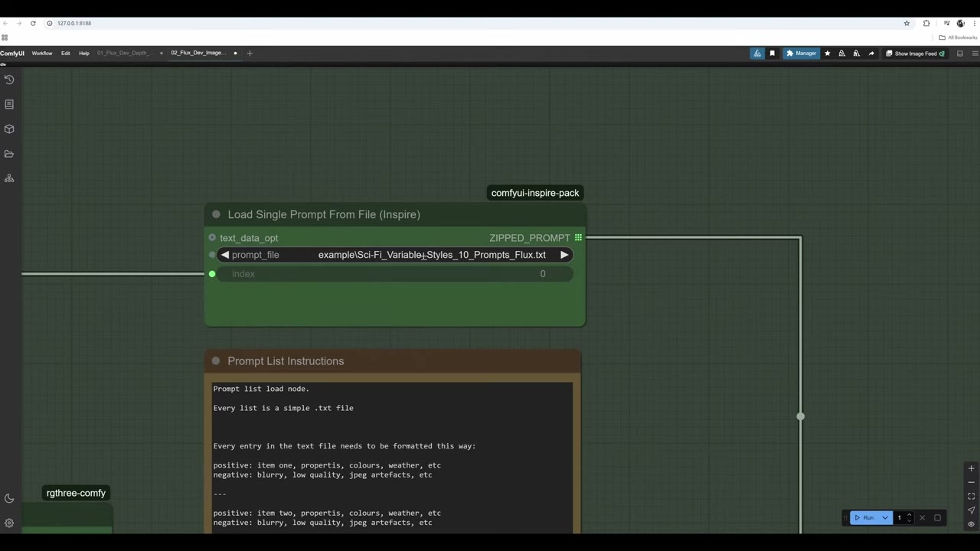Click the star favorites icon beside Manager
Screen dimensions: 980x551
tap(827, 54)
